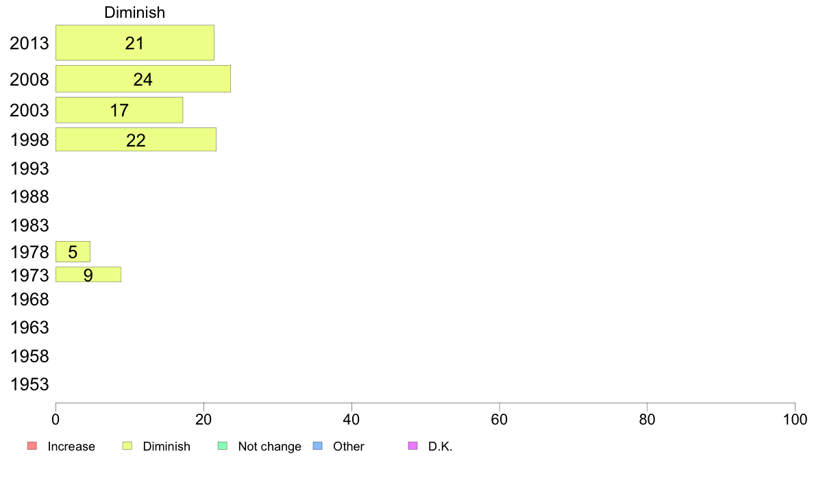Click the Not change legend label

[x=269, y=446]
